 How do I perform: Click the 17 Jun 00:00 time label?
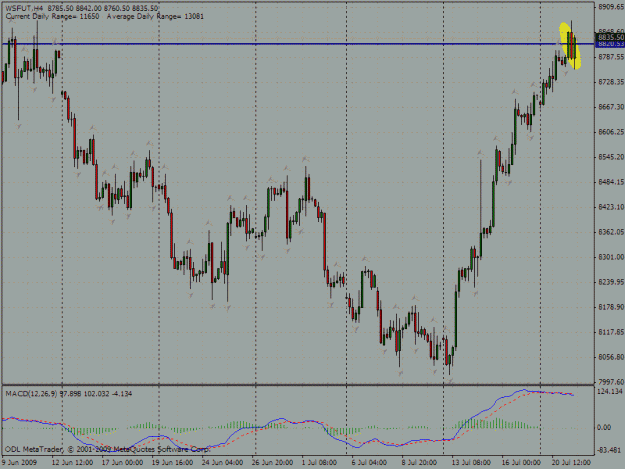pyautogui.click(x=122, y=462)
